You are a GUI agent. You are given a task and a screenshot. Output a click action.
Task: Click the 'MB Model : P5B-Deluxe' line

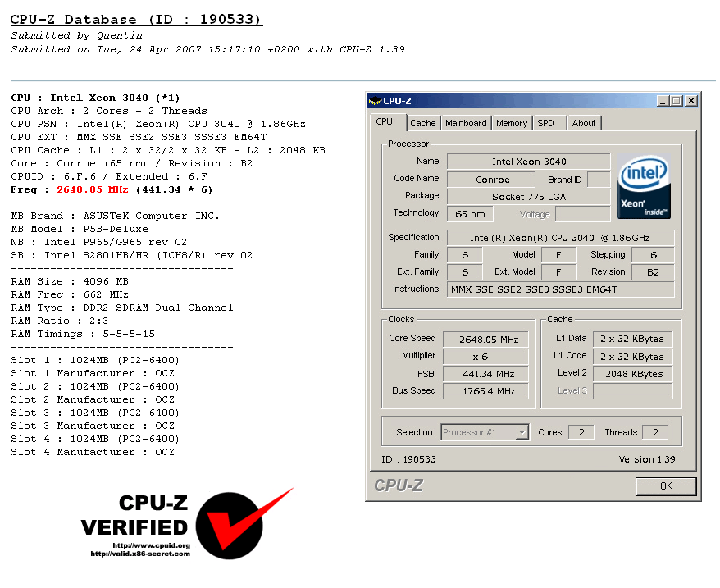(x=80, y=230)
